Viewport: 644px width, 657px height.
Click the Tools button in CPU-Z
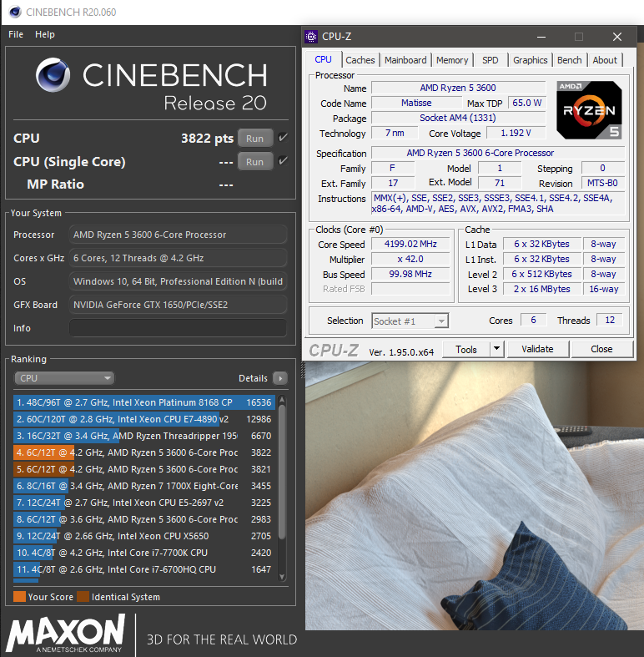coord(466,349)
